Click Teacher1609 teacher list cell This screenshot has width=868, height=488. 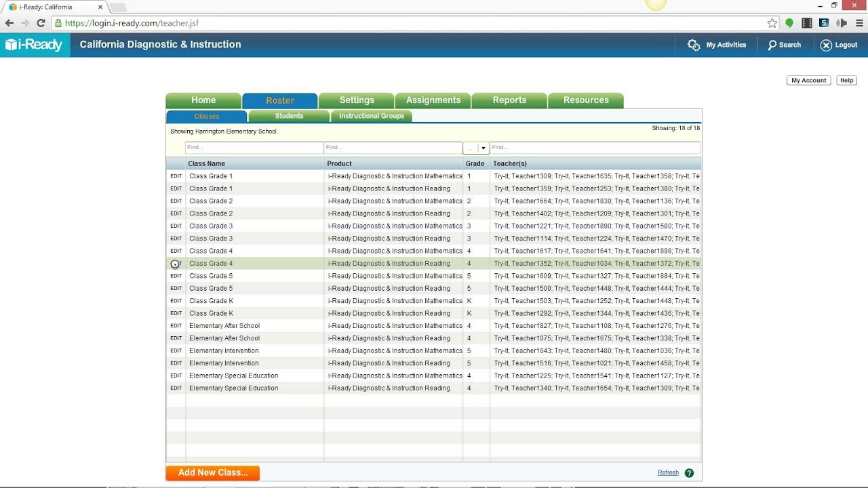(x=595, y=276)
